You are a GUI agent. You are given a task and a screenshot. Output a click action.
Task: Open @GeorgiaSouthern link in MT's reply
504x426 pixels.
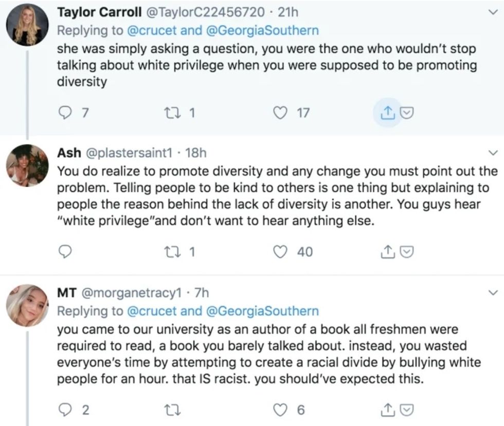tap(262, 311)
